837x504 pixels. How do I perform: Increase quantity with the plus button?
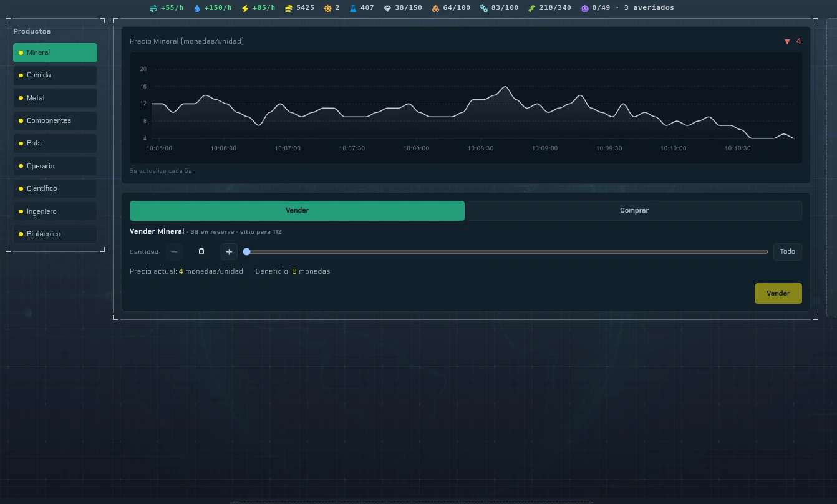point(229,252)
